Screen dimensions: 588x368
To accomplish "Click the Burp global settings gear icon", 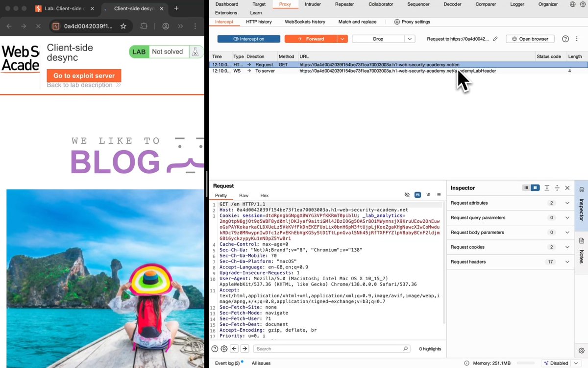I will [x=583, y=4].
